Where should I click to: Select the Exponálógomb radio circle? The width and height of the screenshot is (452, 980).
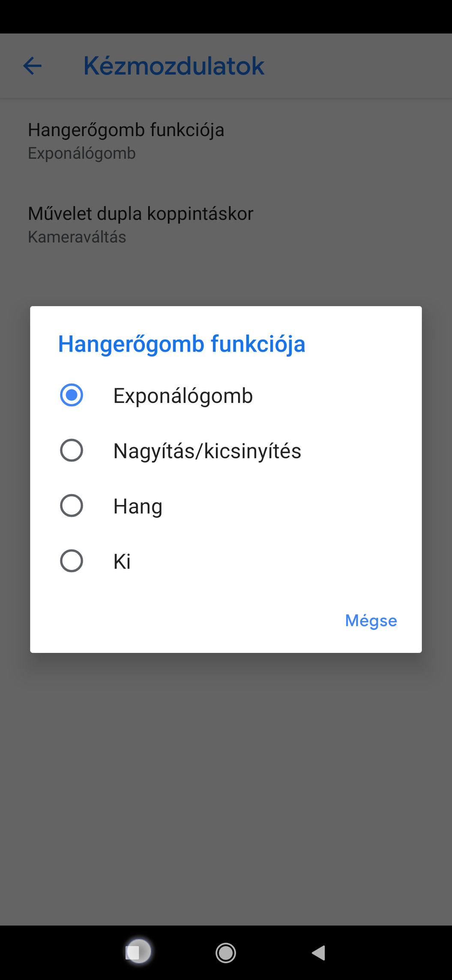[72, 395]
